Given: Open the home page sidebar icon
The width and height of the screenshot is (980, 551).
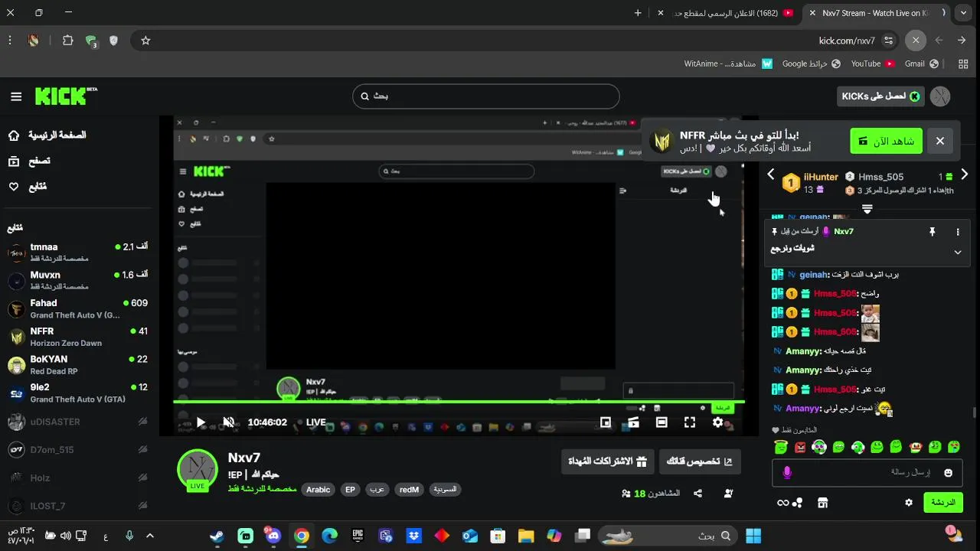Looking at the screenshot, I should [x=14, y=135].
